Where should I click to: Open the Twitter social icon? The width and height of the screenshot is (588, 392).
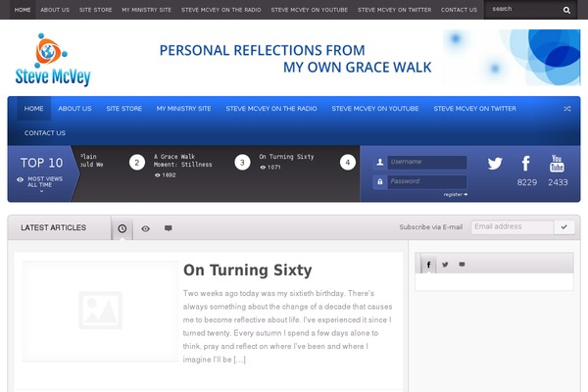click(495, 164)
